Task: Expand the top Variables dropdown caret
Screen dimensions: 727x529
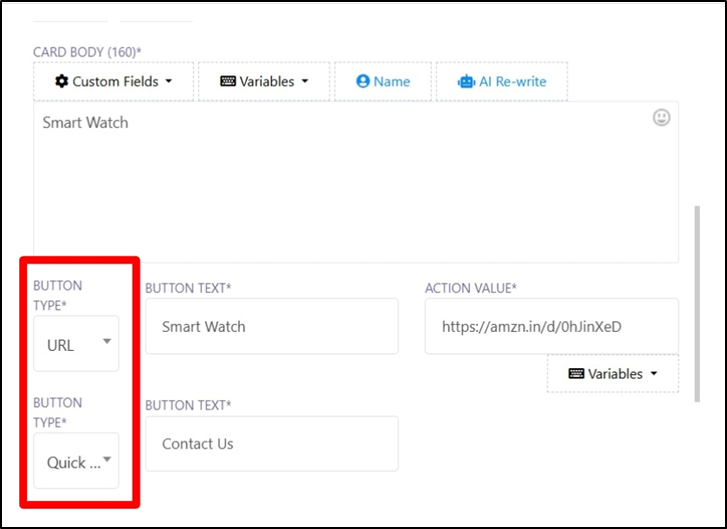Action: tap(304, 82)
